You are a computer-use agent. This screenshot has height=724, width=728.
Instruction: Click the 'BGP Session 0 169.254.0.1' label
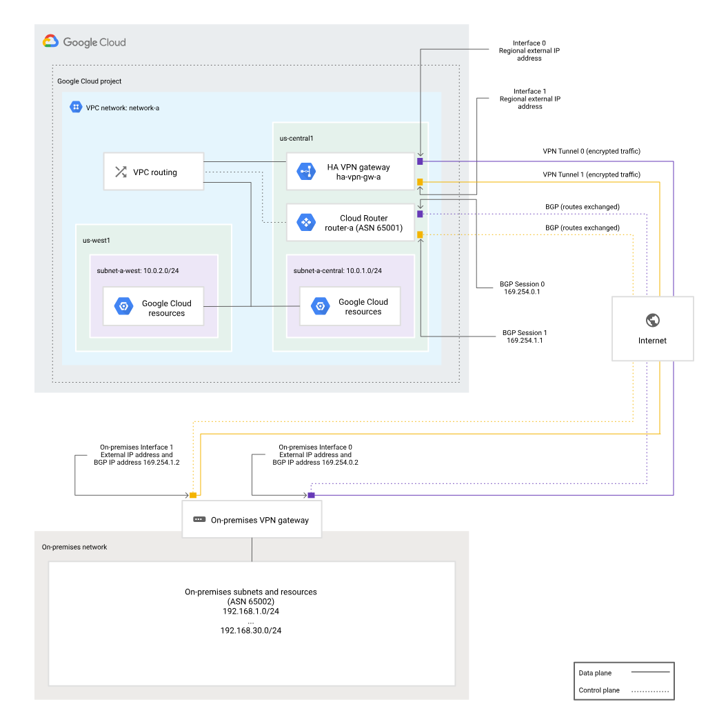(523, 288)
